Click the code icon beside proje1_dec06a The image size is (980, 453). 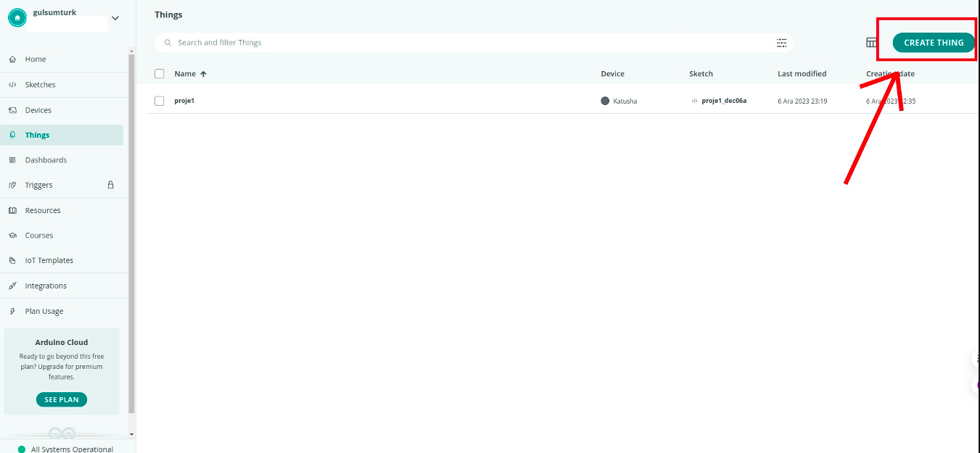[695, 101]
